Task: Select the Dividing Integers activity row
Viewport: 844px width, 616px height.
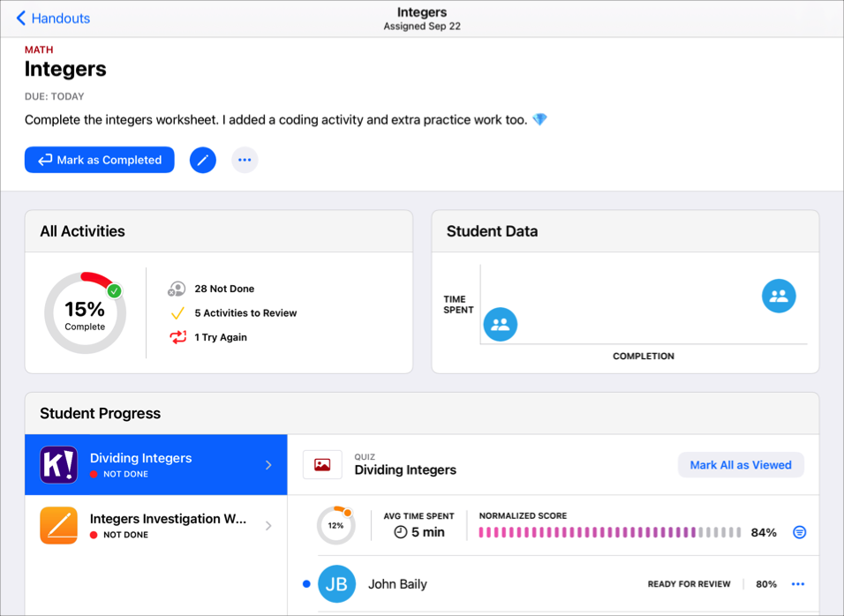Action: 156,465
